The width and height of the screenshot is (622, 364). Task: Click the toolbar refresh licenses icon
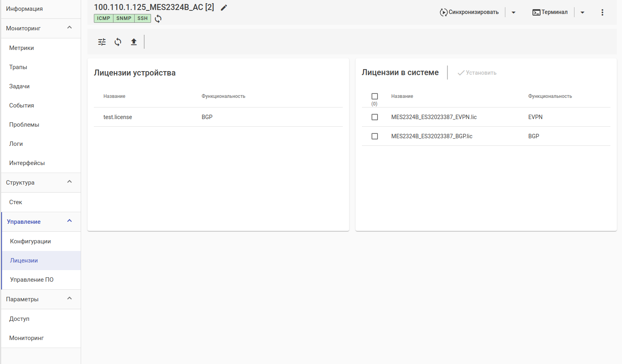[118, 42]
